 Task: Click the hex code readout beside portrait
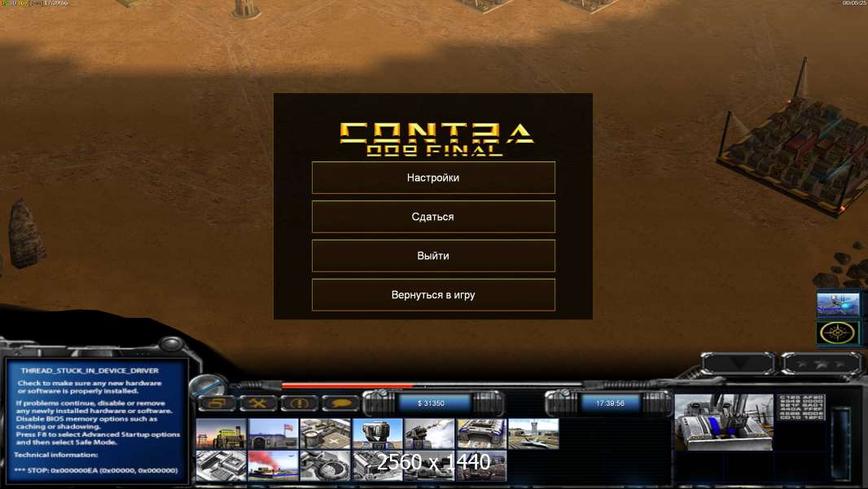pos(801,407)
